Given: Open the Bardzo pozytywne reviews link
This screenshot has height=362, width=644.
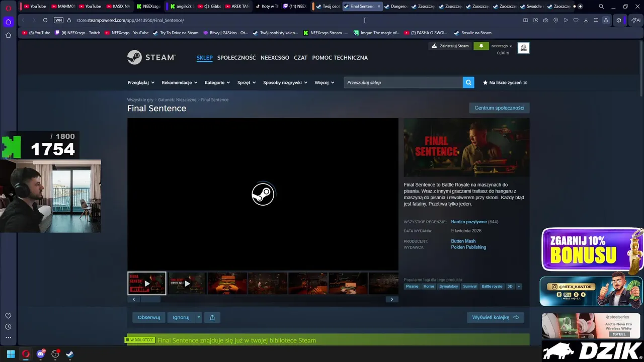Looking at the screenshot, I should coord(469,222).
